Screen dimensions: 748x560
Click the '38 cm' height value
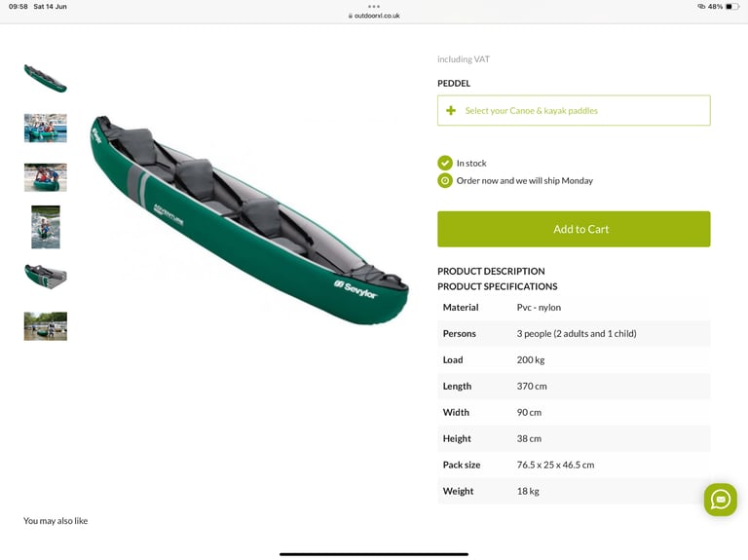pyautogui.click(x=529, y=438)
